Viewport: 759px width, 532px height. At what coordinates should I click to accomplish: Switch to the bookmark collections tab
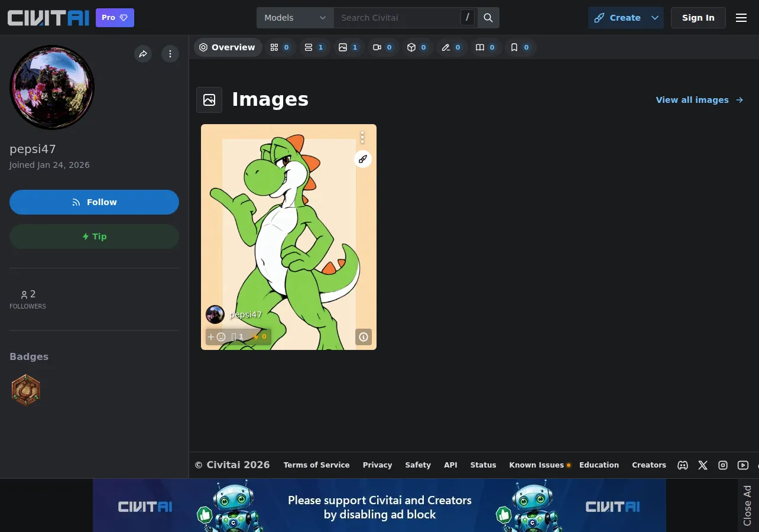[x=520, y=47]
